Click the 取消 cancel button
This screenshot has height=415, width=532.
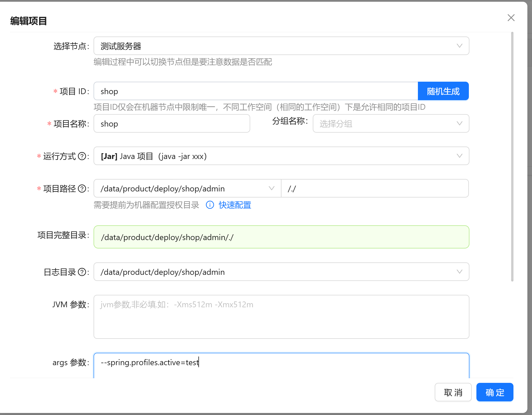pyautogui.click(x=453, y=392)
